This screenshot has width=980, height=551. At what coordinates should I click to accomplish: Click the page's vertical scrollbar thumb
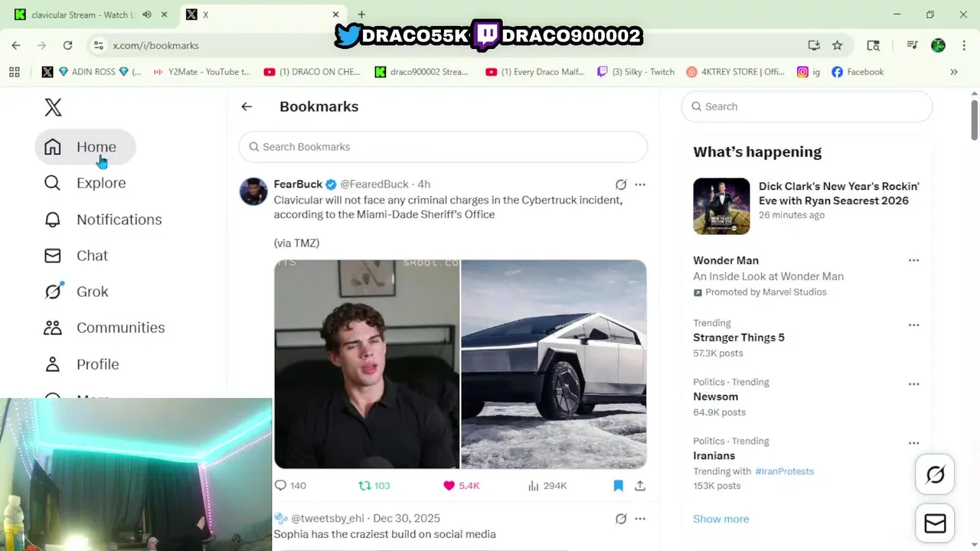tap(975, 119)
